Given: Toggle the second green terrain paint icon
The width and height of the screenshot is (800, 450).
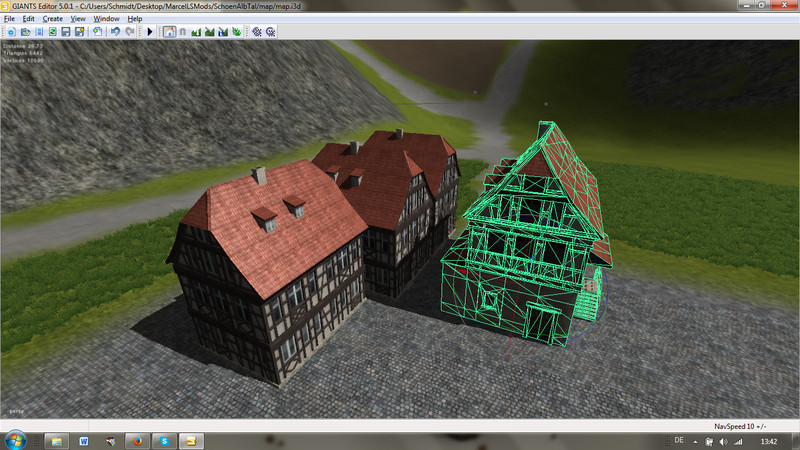Looking at the screenshot, I should (x=210, y=32).
